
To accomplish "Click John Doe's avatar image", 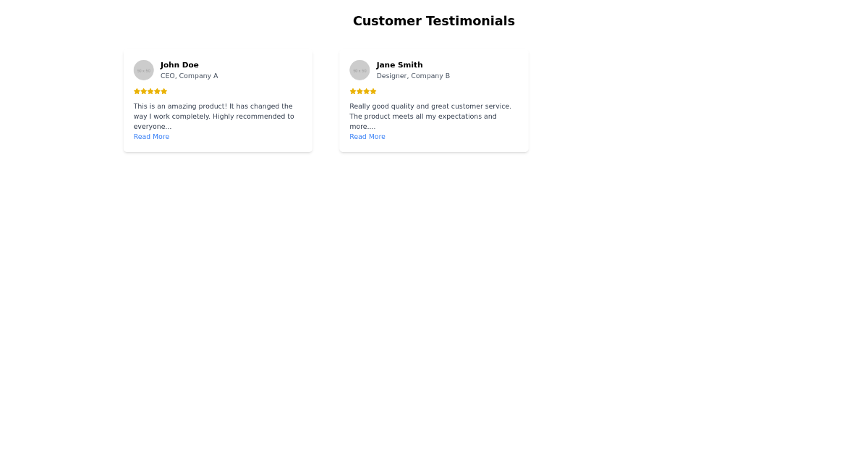I will 143,69.
